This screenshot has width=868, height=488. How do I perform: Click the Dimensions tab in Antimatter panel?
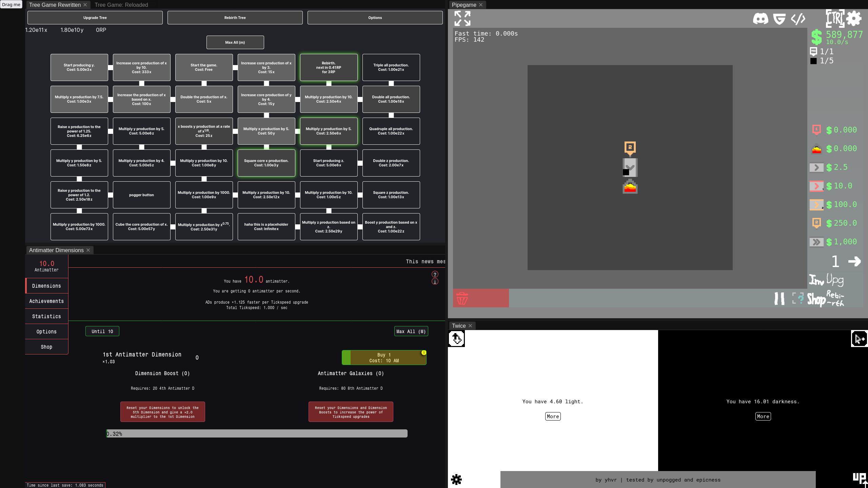point(46,286)
